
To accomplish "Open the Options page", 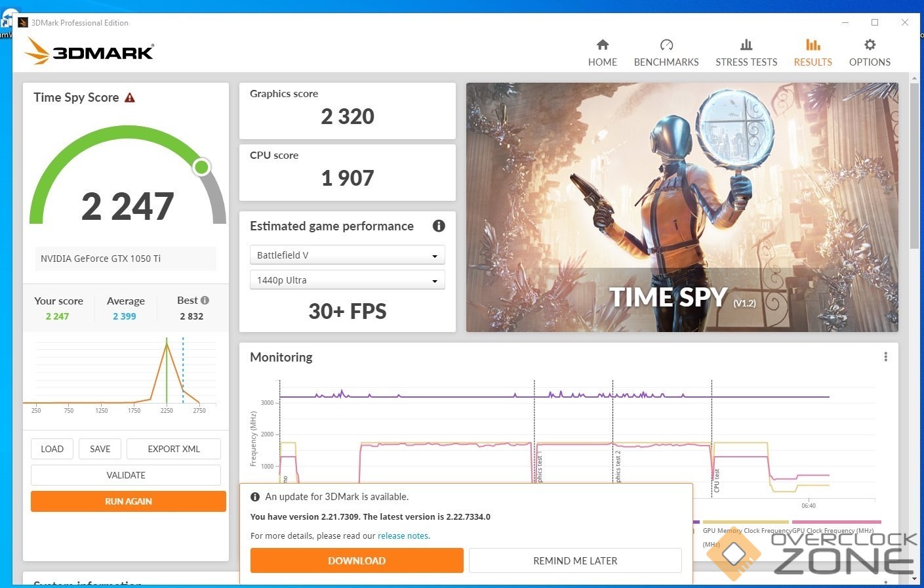I will click(870, 52).
